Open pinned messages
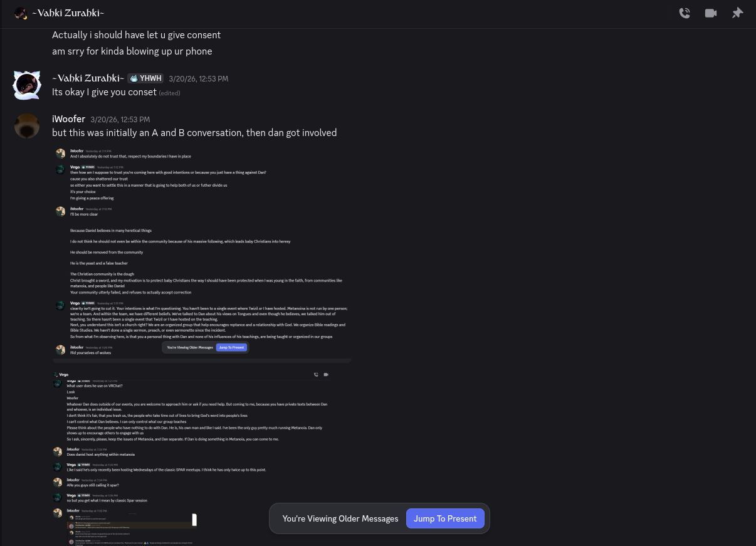The height and width of the screenshot is (546, 756). [x=737, y=13]
